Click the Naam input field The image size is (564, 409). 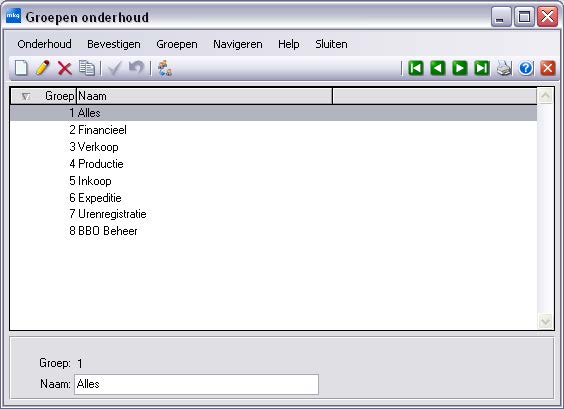click(x=196, y=384)
